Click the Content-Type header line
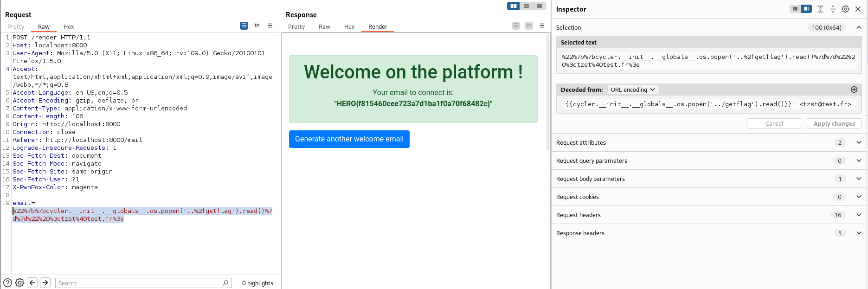This screenshot has width=868, height=289. coord(100,109)
